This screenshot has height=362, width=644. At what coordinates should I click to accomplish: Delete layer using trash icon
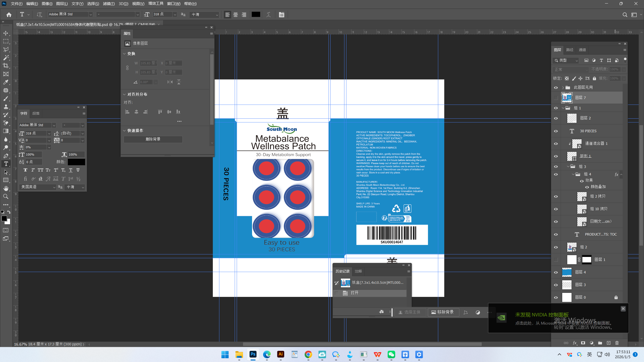(617, 343)
